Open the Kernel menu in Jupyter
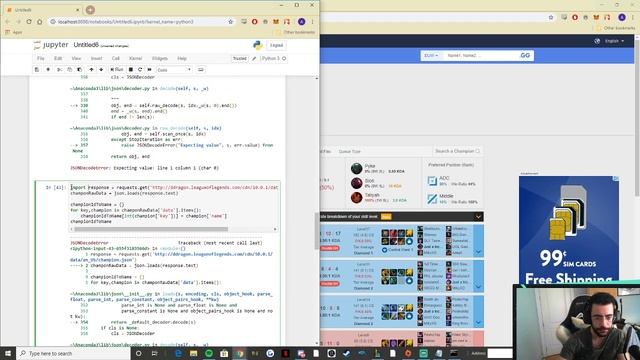Image resolution: width=640 pixels, height=360 pixels. 136,58
